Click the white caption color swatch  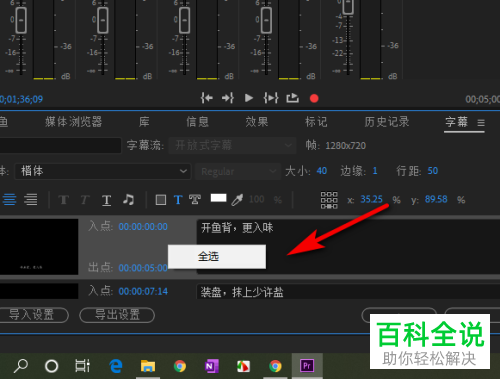[x=219, y=198]
